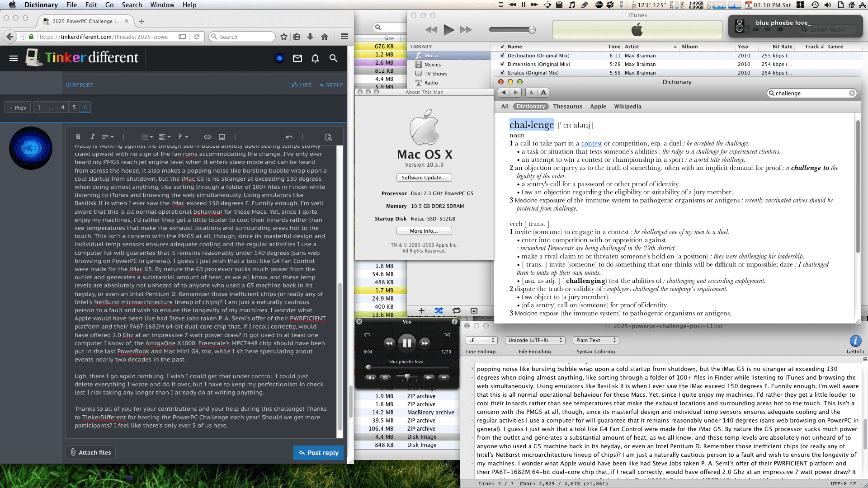868x488 pixels.
Task: Open list type dropdown in editor
Action: click(x=147, y=137)
